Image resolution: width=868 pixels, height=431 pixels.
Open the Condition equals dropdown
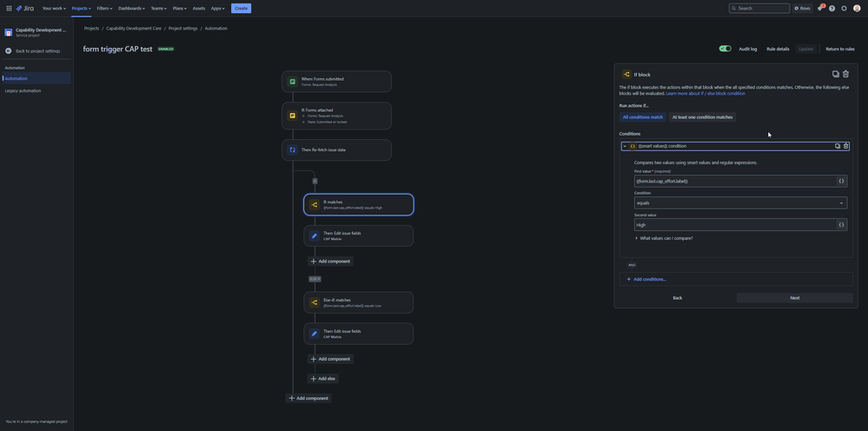(x=740, y=203)
